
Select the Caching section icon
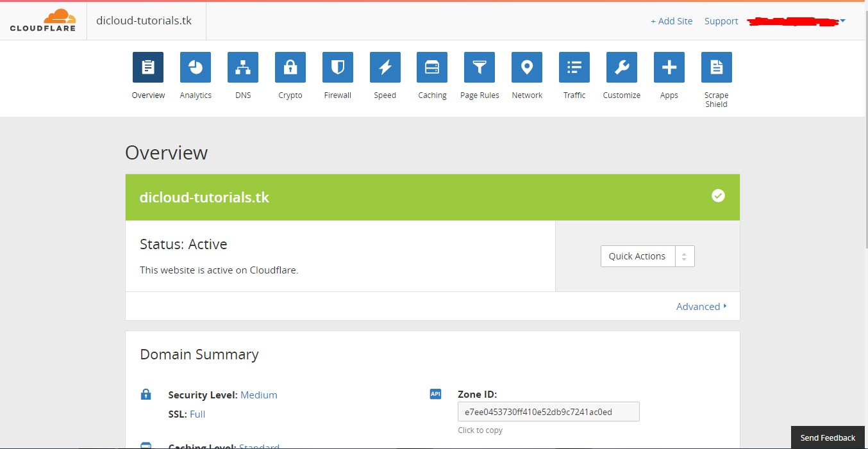(431, 67)
